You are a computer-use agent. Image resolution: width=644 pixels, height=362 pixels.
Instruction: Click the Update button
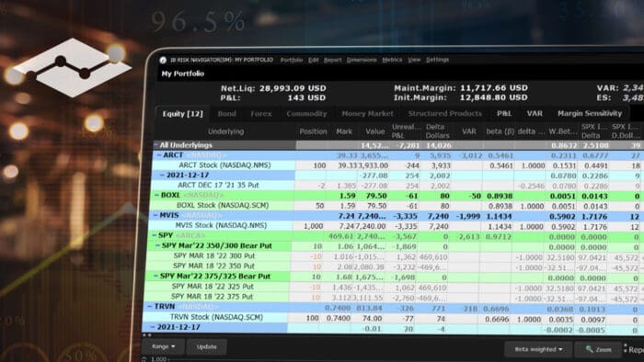[206, 346]
